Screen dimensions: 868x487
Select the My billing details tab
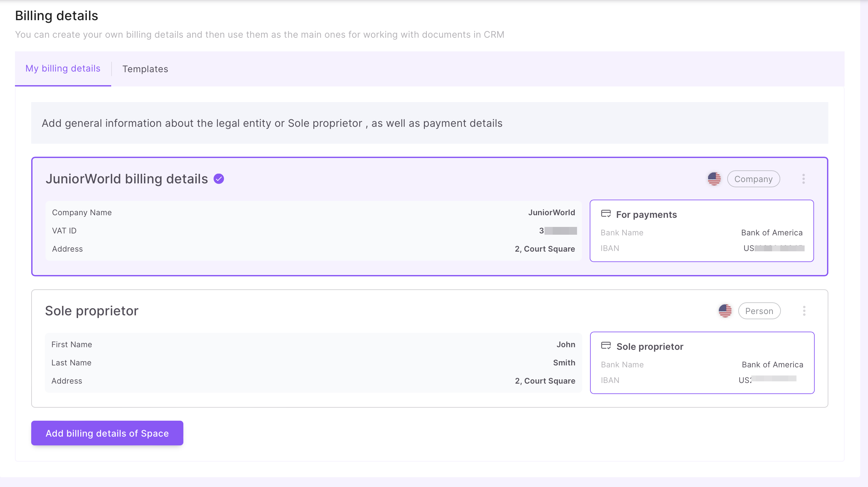pos(63,68)
